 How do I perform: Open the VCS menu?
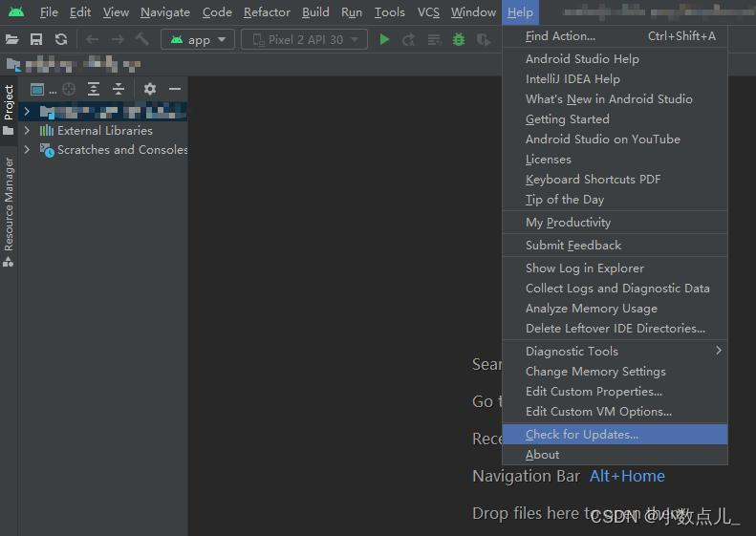tap(428, 12)
